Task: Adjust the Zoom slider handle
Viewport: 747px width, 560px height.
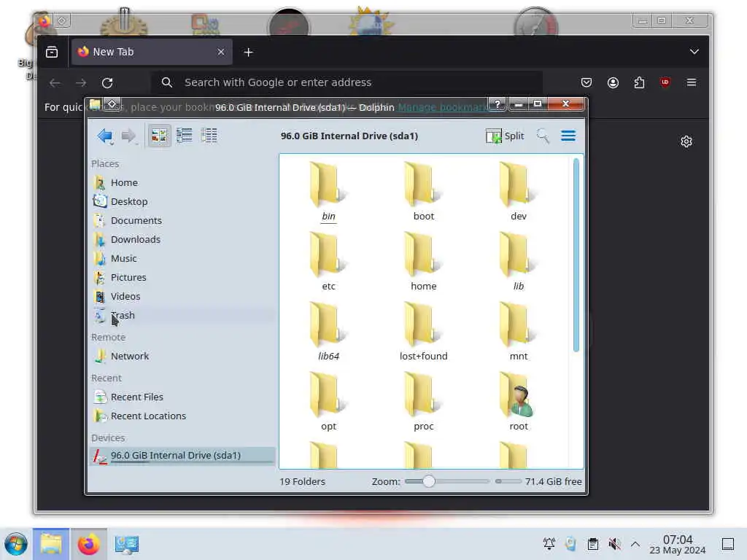Action: [428, 481]
